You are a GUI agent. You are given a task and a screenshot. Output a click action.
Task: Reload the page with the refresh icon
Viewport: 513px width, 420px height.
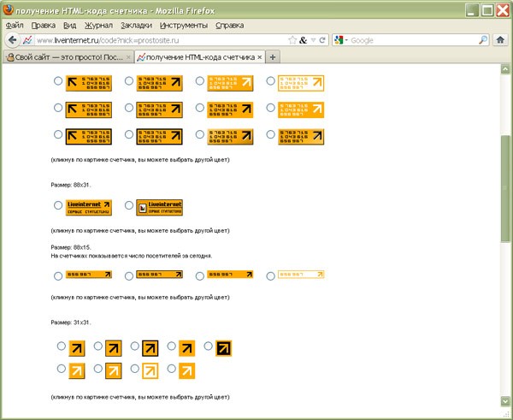pos(322,40)
